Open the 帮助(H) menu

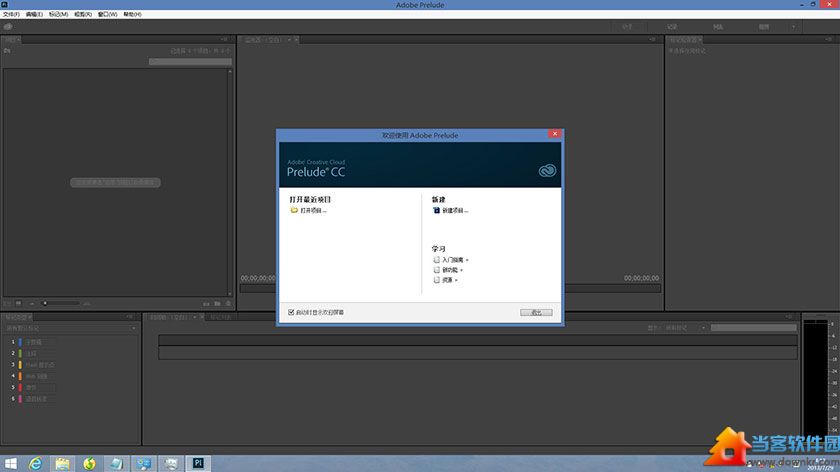[132, 14]
